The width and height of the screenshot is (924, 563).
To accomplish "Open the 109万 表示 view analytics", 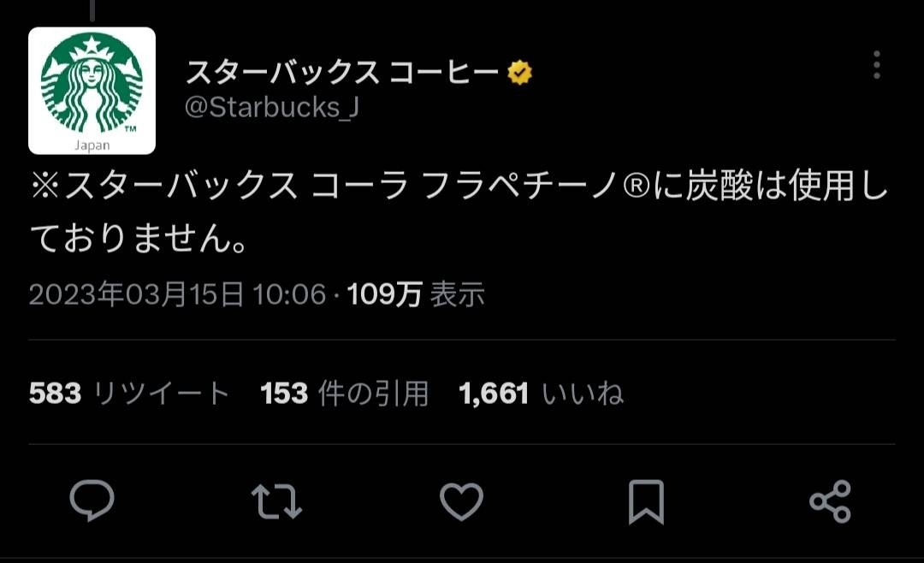I will tap(416, 293).
